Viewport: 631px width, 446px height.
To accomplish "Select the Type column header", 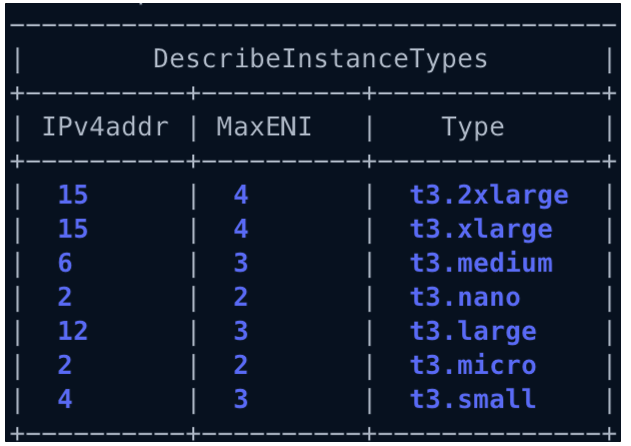I will (473, 128).
